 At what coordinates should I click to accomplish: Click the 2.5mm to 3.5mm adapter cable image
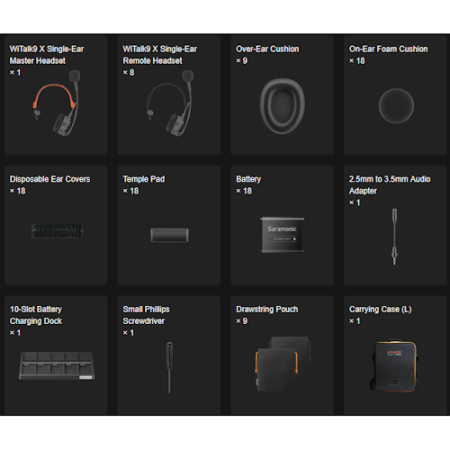coord(395,237)
